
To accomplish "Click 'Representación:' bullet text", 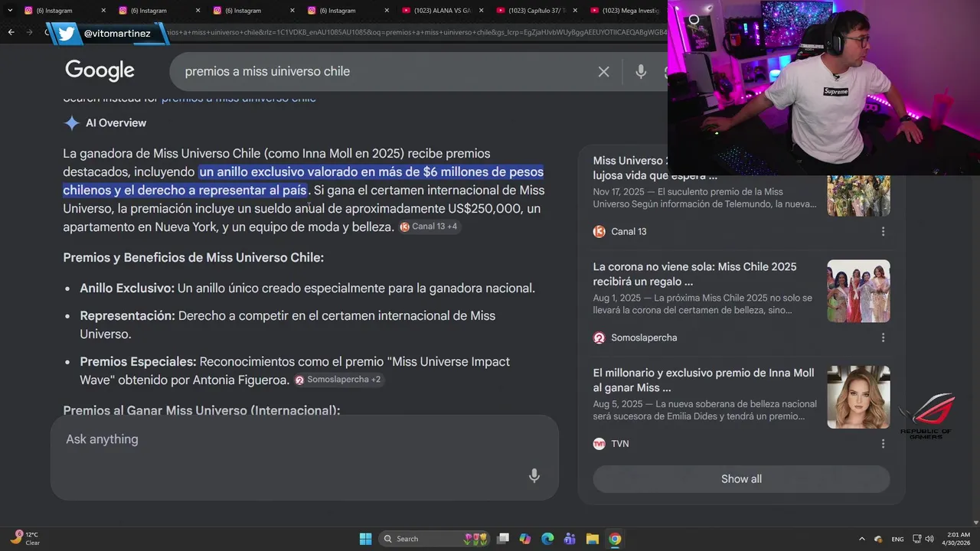I will tap(127, 316).
